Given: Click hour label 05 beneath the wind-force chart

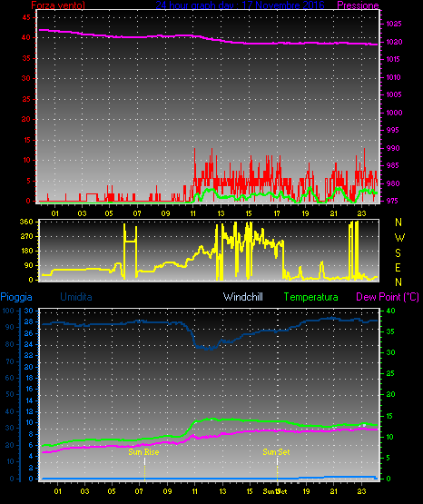Looking at the screenshot, I should coord(109,213).
